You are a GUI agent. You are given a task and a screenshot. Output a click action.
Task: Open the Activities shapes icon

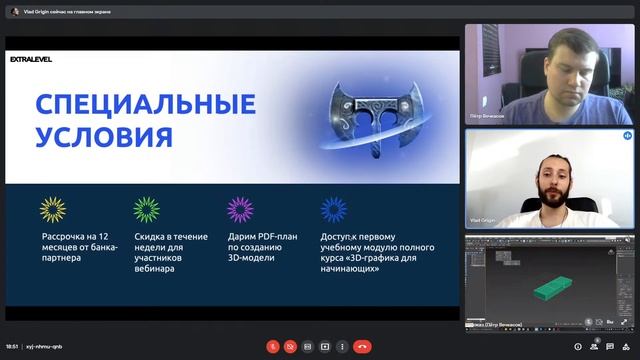coord(626,347)
